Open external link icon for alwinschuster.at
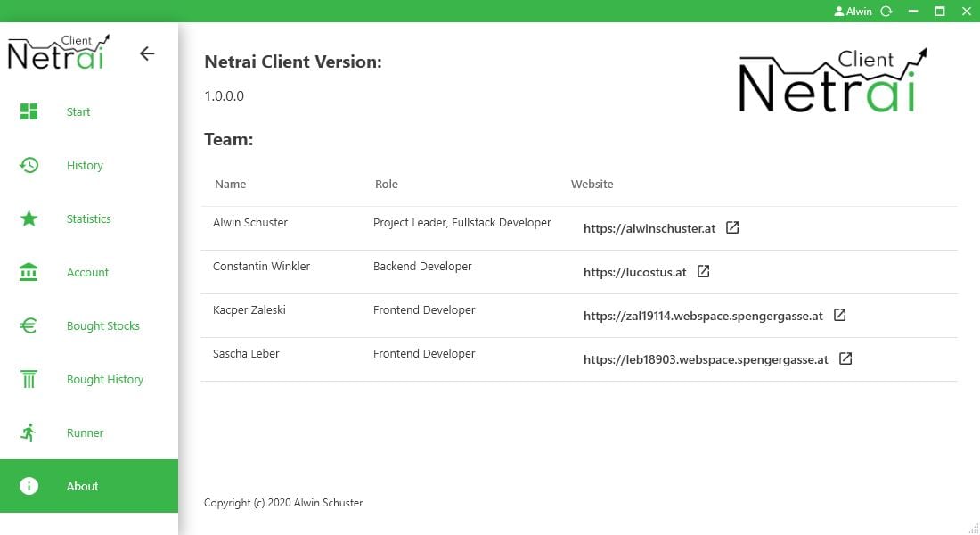 (732, 227)
